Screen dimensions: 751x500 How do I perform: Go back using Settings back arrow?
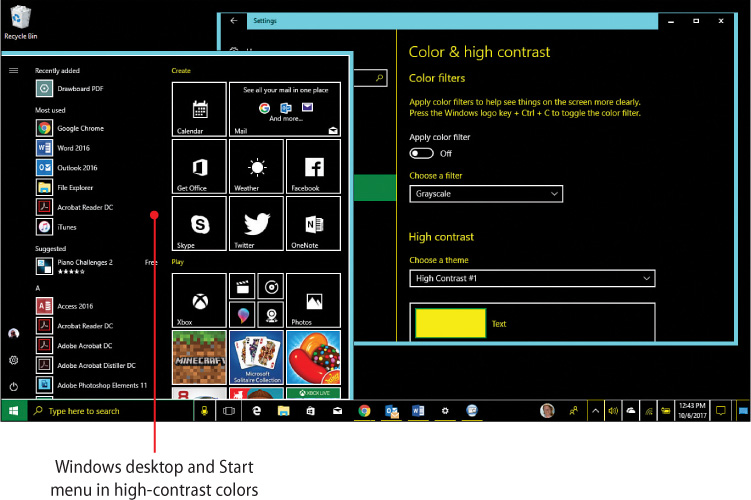(234, 21)
